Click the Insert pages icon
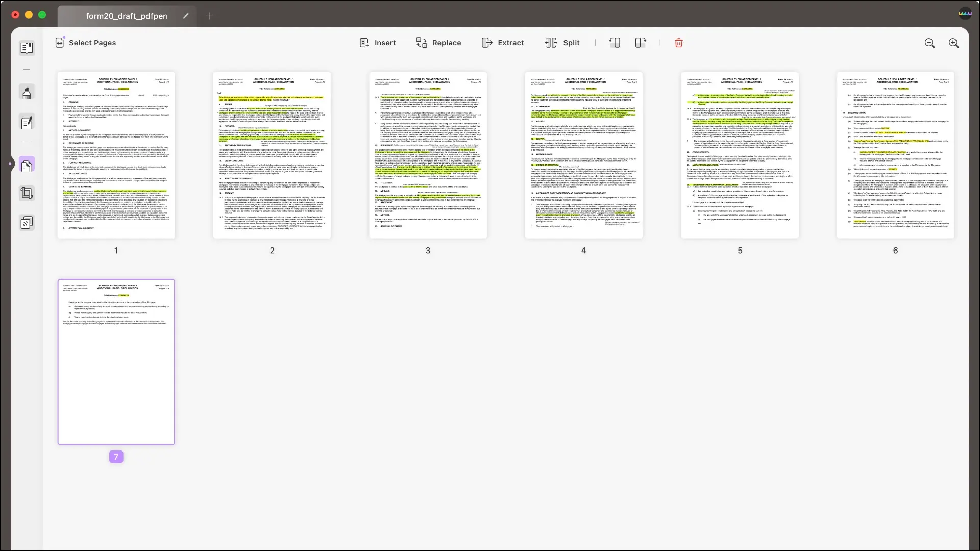Viewport: 980px width, 551px height. tap(363, 43)
